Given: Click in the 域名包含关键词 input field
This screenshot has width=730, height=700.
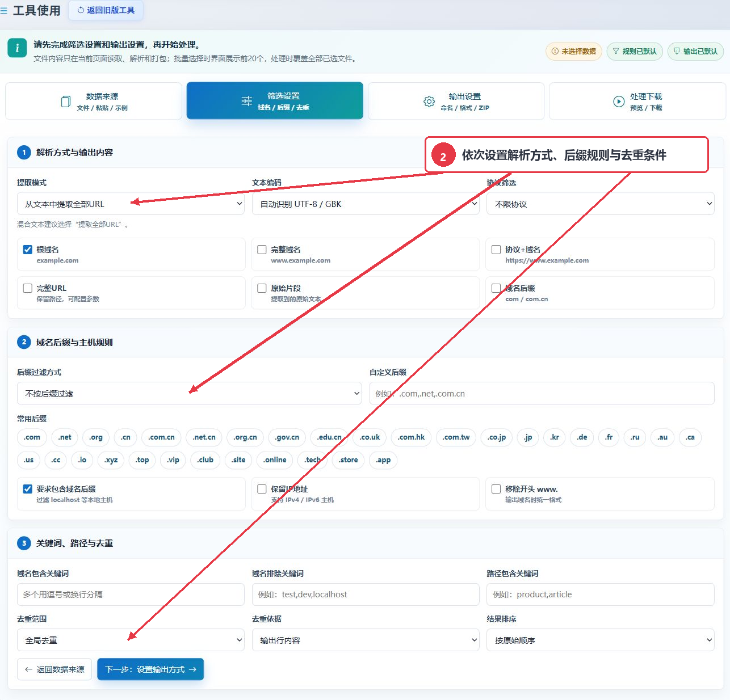Looking at the screenshot, I should click(131, 594).
